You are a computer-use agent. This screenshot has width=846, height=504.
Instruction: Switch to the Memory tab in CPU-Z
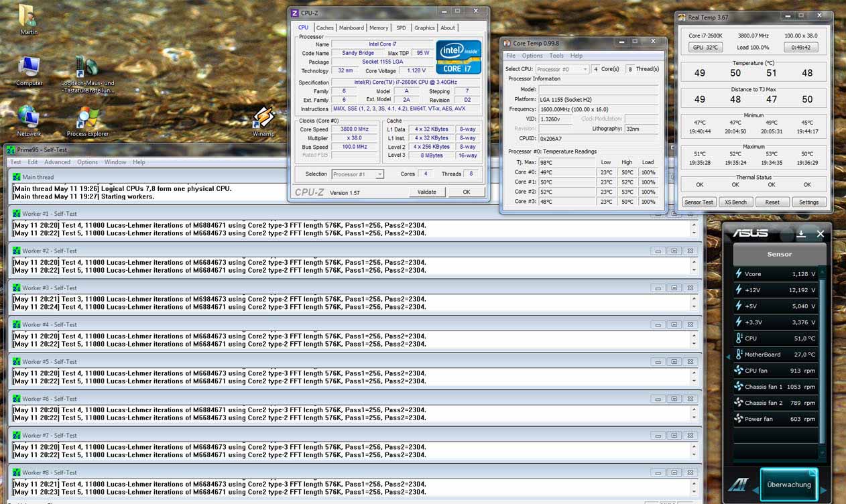(x=379, y=28)
